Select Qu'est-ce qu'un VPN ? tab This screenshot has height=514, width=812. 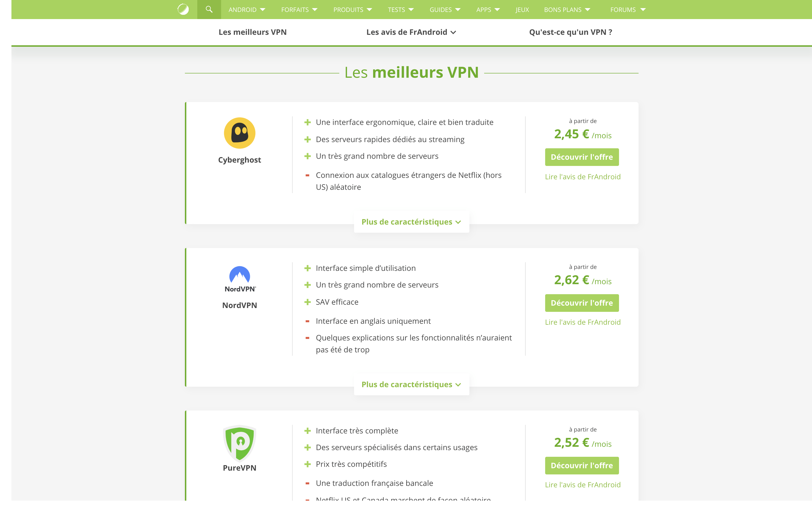click(x=571, y=32)
